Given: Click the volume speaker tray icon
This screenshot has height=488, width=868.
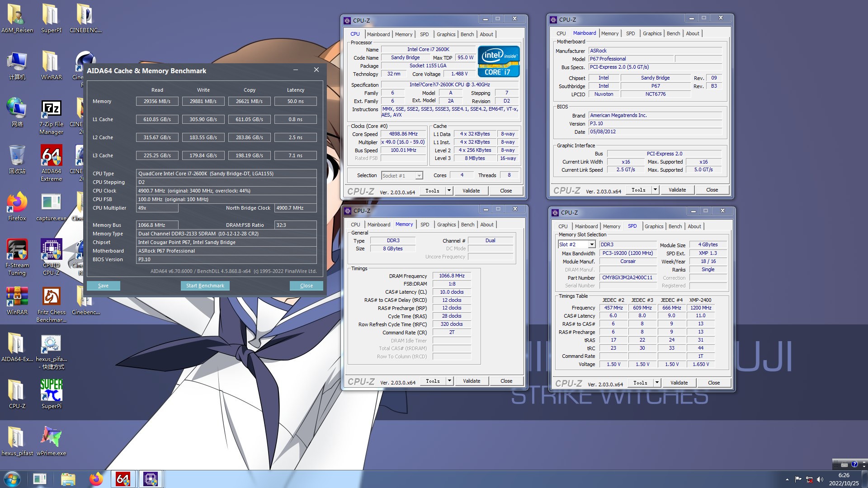Looking at the screenshot, I should pos(820,479).
